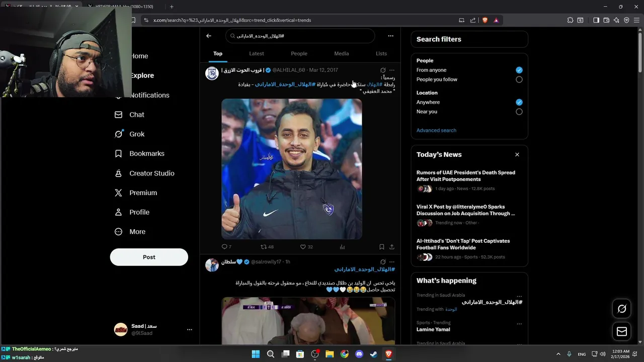Share the ALHILAL_60 post
The image size is (644, 362).
click(392, 247)
